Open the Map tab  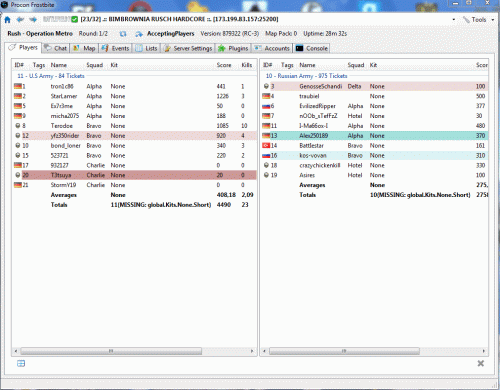tap(84, 48)
